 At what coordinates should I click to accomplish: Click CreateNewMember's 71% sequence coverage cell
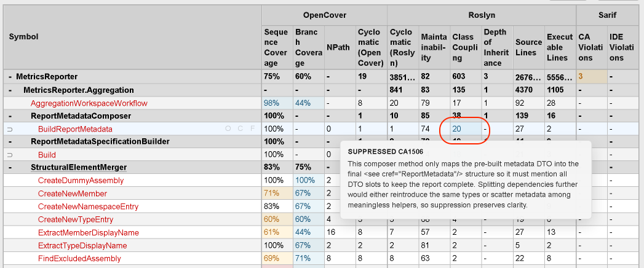pyautogui.click(x=276, y=193)
